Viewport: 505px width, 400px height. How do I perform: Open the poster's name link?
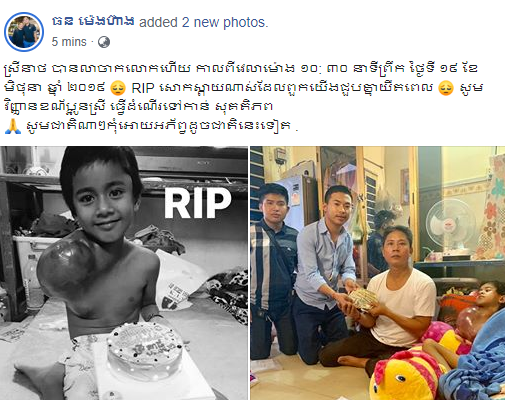[93, 21]
